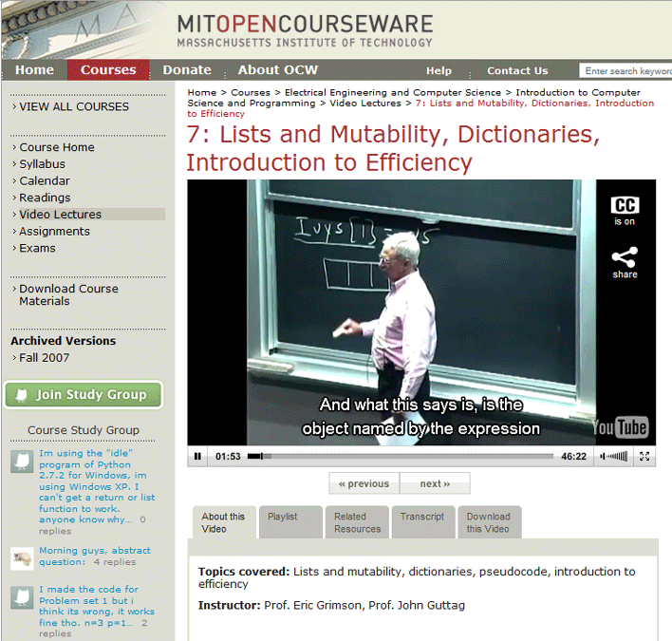Open the Calendar sidebar link
The height and width of the screenshot is (641, 672).
pos(45,180)
